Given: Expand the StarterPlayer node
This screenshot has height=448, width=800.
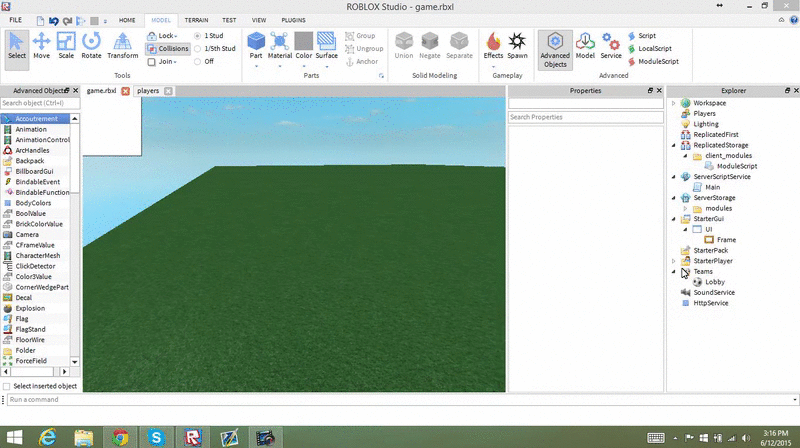Looking at the screenshot, I should pyautogui.click(x=673, y=261).
